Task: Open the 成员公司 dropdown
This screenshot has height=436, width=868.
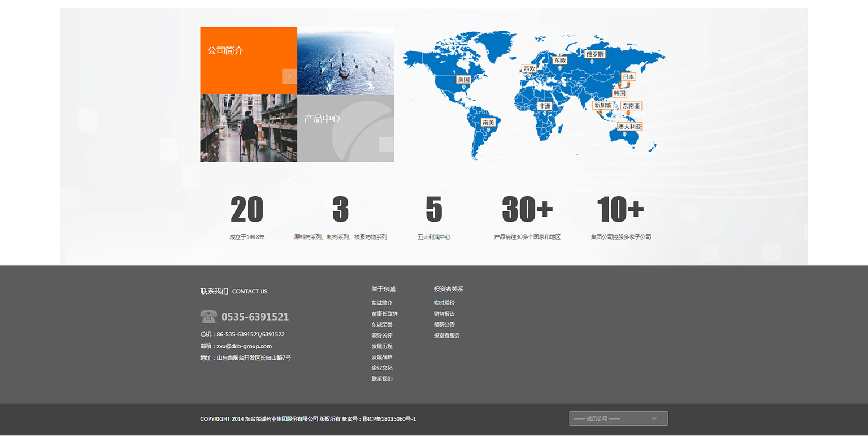Action: point(618,418)
